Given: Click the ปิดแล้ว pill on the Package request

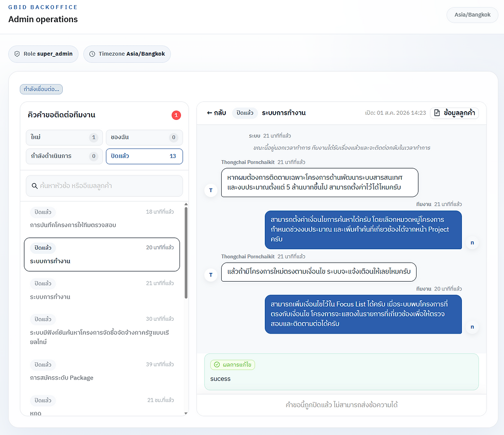Looking at the screenshot, I should click(x=43, y=365).
